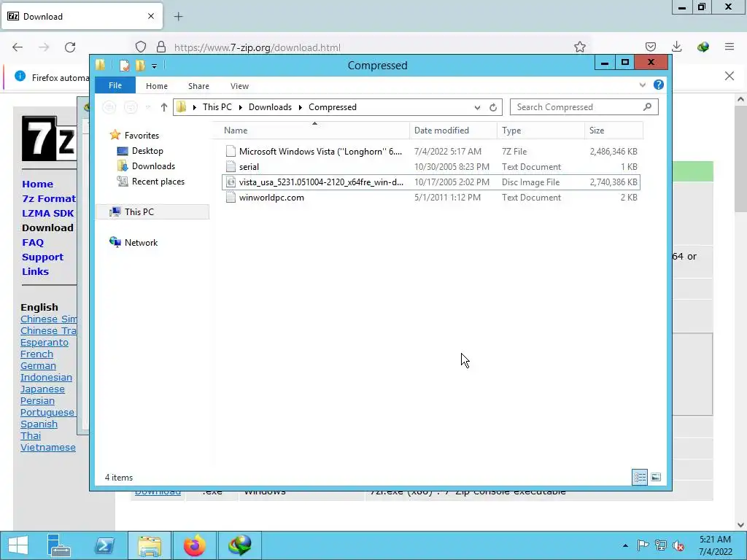Viewport: 747px width, 560px height.
Task: Open Customize Quick Access Toolbar dropdown
Action: tap(154, 66)
